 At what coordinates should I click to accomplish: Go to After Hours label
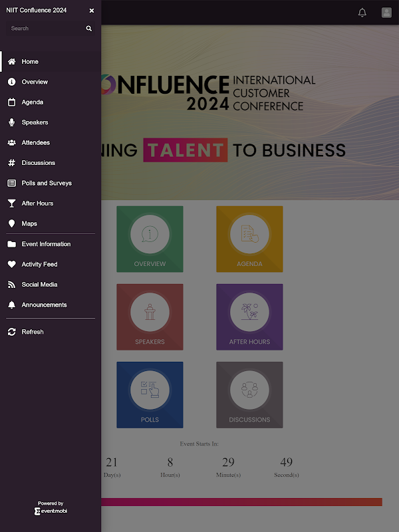pos(37,203)
